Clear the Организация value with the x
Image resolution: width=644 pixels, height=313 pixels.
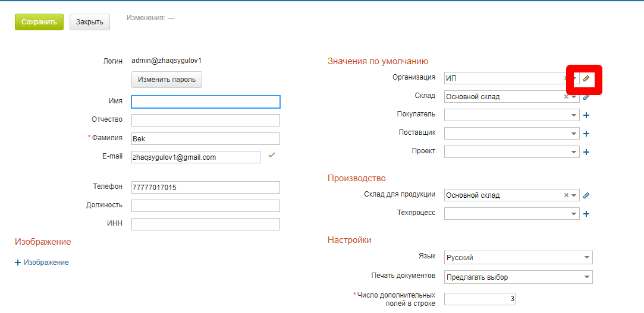[x=566, y=78]
